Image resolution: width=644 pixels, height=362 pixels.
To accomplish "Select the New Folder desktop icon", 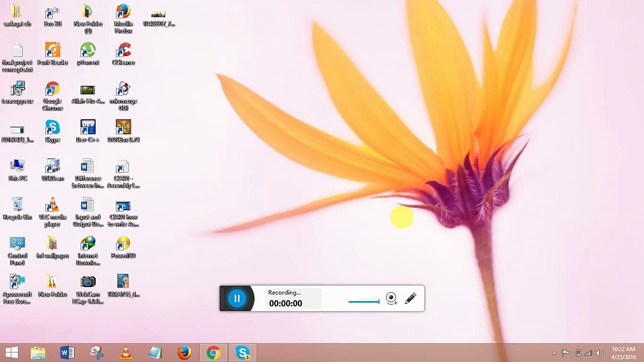I will click(x=52, y=287).
